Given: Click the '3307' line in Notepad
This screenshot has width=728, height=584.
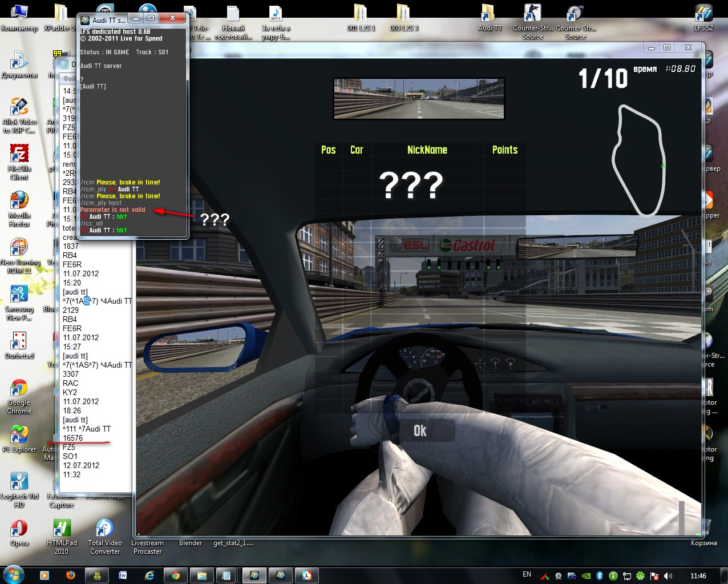Looking at the screenshot, I should pos(70,374).
